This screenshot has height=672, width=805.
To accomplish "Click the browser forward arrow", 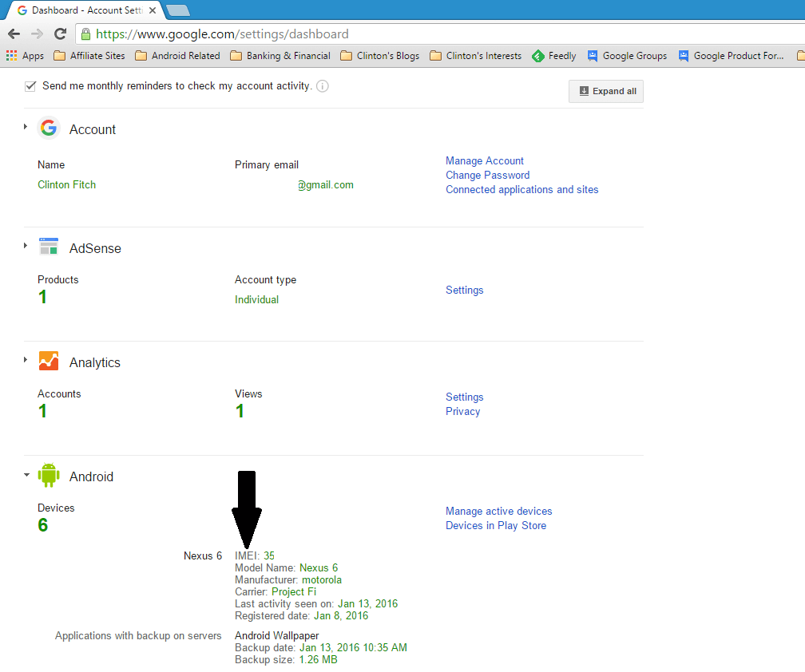I will pos(37,34).
